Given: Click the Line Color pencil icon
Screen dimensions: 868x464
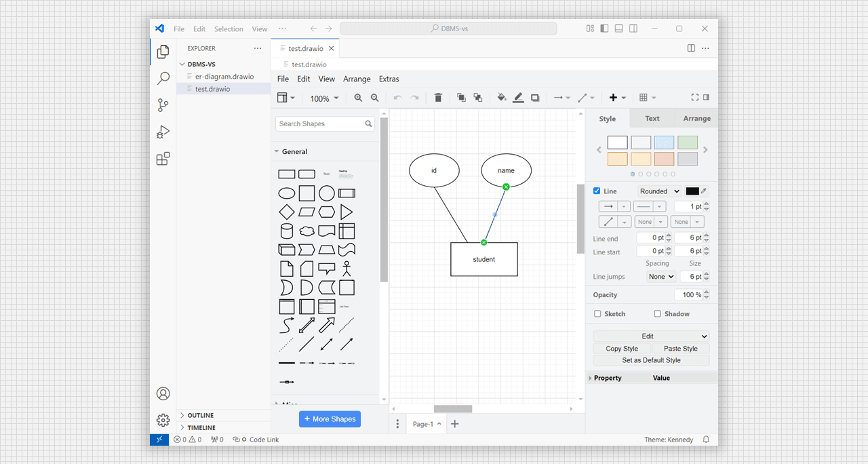Looking at the screenshot, I should coord(518,98).
